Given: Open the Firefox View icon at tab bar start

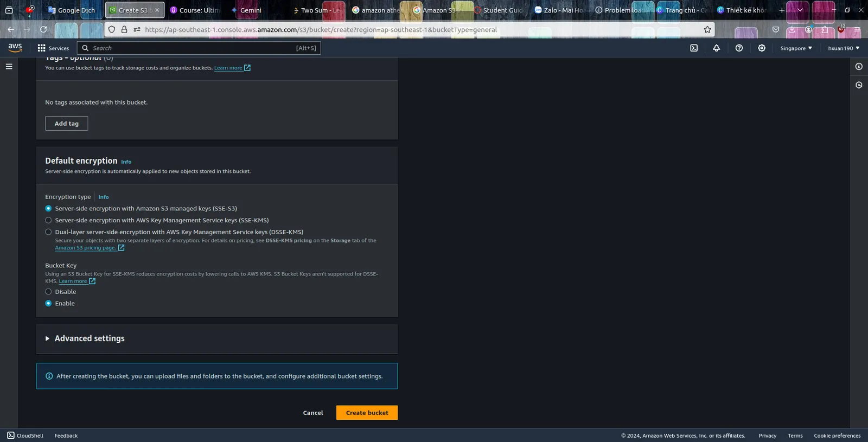Looking at the screenshot, I should click(9, 10).
